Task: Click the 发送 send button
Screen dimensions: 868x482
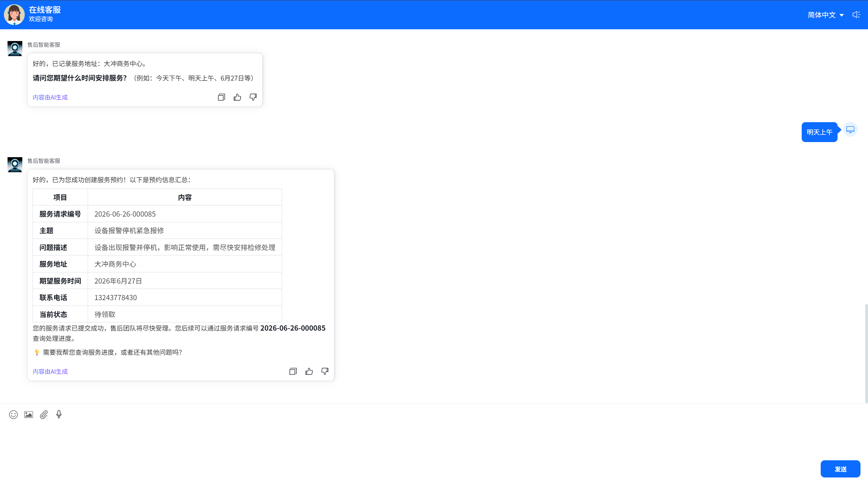Action: point(840,469)
